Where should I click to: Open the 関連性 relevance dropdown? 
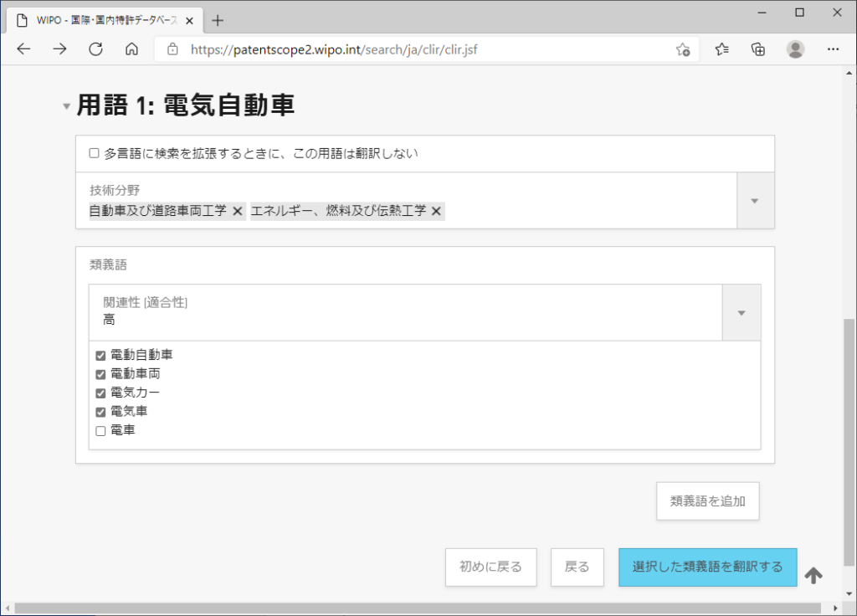pos(741,312)
